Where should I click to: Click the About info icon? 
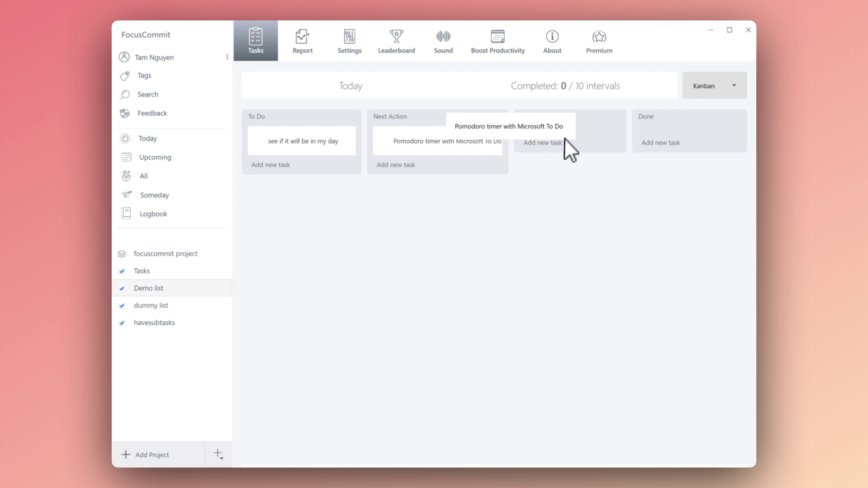tap(552, 36)
